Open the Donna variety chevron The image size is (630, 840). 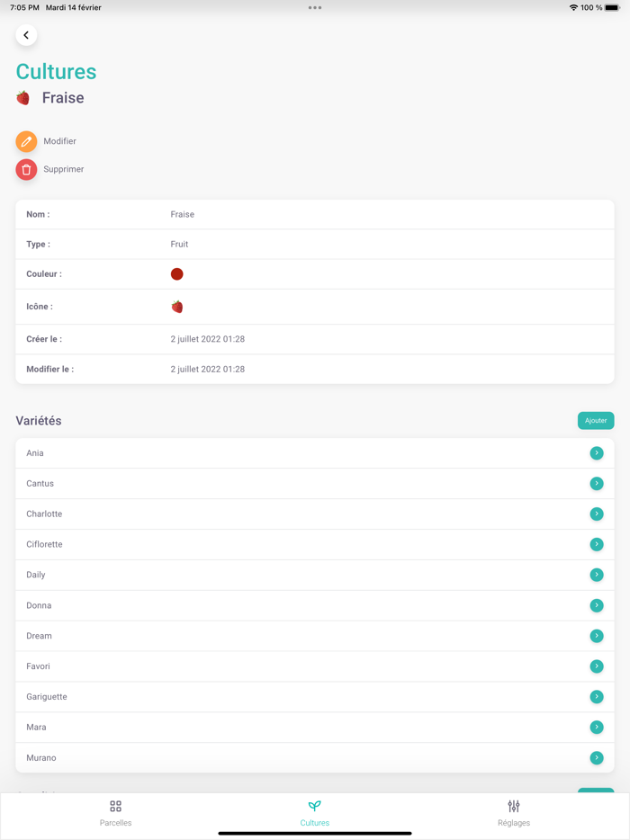pos(597,605)
